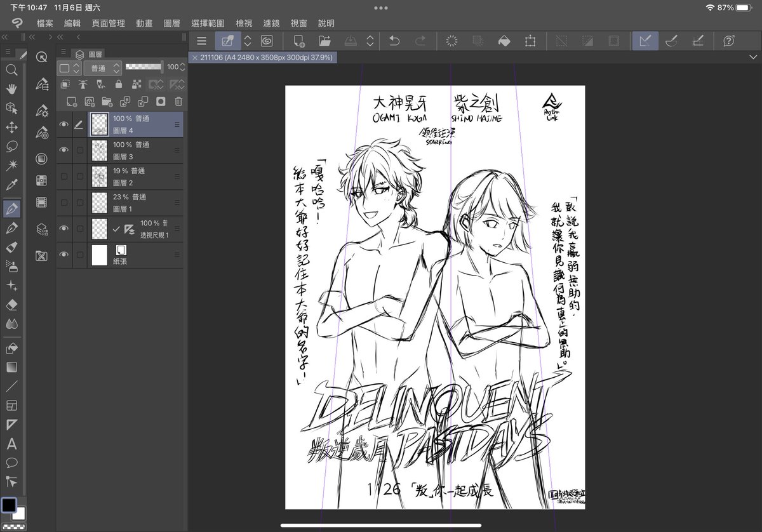Hide 透視尺規 1 layer eye

pyautogui.click(x=63, y=229)
